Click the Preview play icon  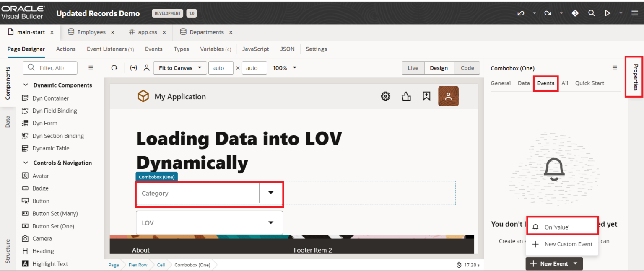tap(608, 13)
